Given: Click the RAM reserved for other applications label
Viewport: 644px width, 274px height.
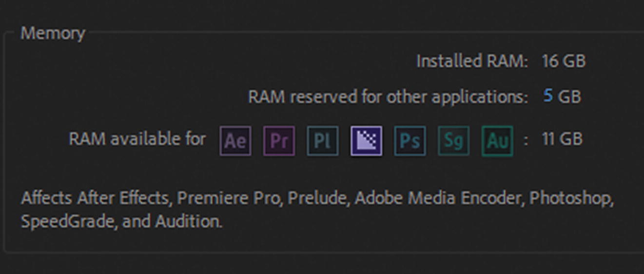Looking at the screenshot, I should (388, 97).
